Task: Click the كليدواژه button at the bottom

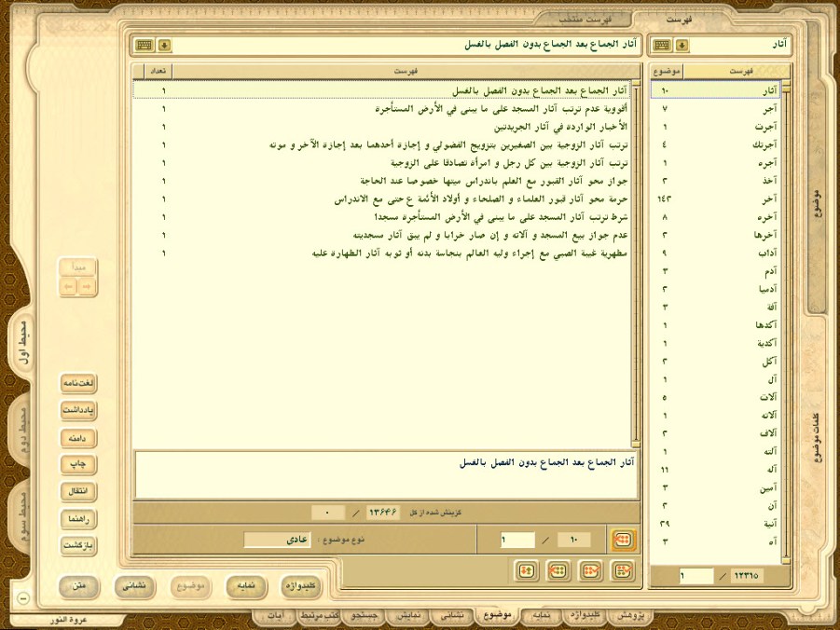Action: point(301,586)
